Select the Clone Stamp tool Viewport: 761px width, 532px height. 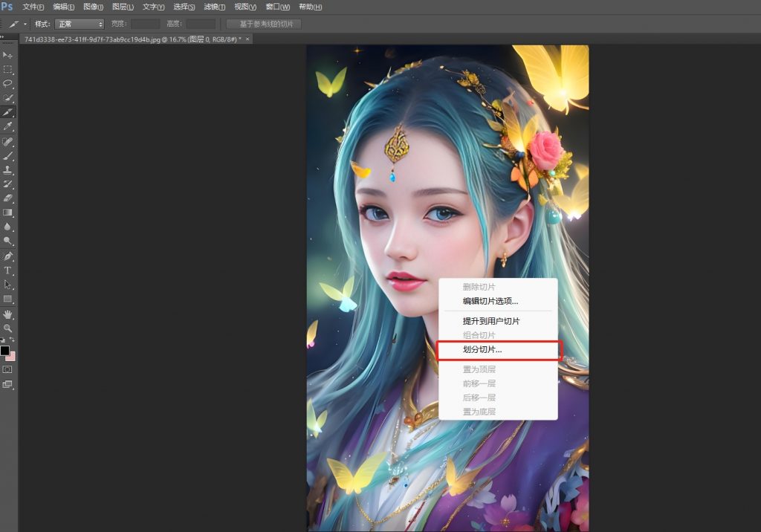[7, 170]
